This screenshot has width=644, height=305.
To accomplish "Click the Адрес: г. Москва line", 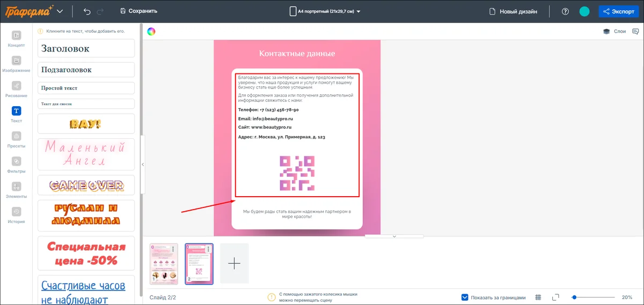I will [x=281, y=137].
